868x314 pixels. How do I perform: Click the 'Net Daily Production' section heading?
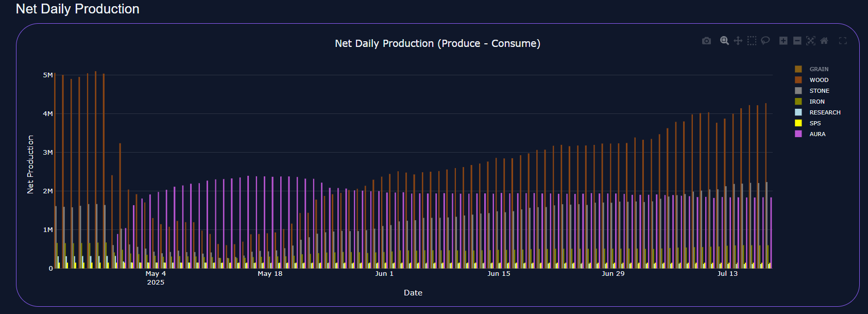[78, 9]
